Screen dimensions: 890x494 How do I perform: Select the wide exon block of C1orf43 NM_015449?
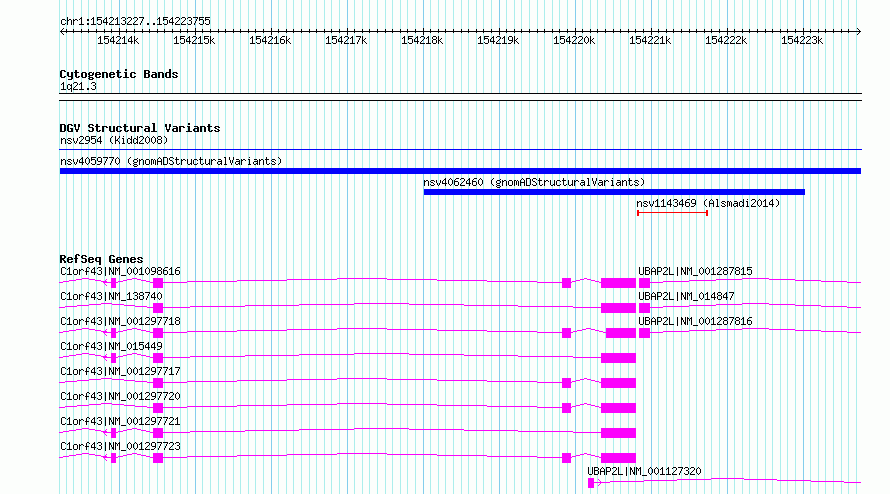[619, 358]
